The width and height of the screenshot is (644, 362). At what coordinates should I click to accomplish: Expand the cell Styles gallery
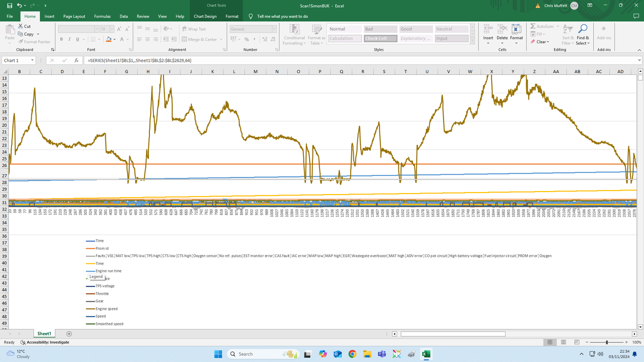[473, 41]
